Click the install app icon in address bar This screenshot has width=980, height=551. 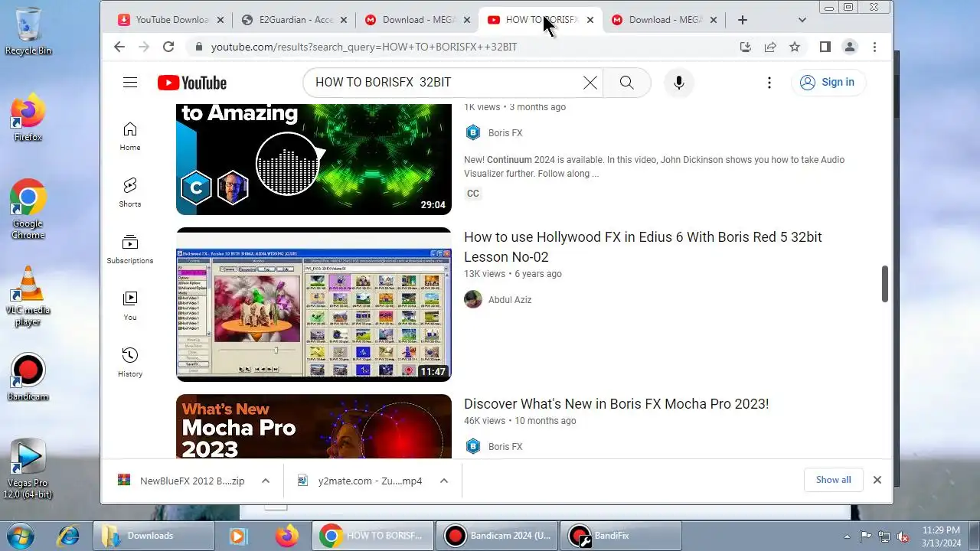tap(746, 47)
